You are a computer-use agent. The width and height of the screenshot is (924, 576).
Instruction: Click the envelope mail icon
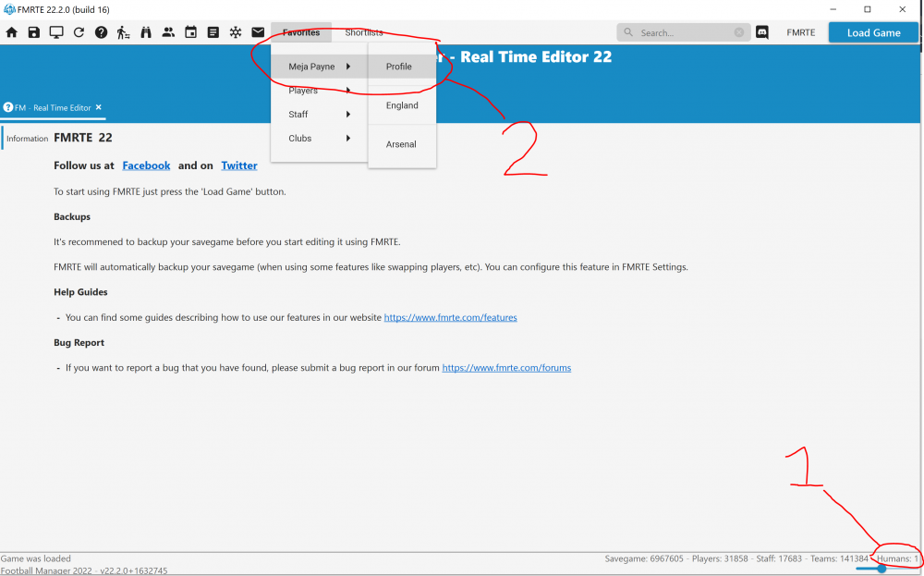(x=258, y=32)
